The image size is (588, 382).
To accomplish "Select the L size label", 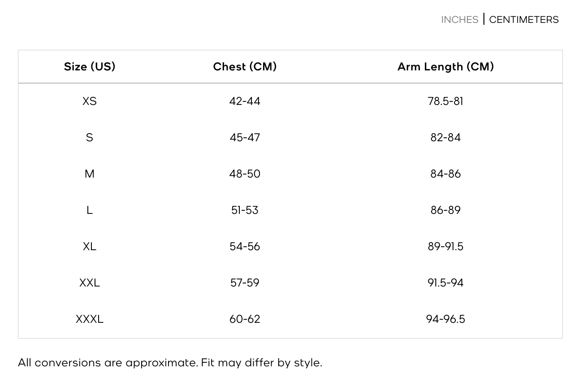I will [90, 210].
